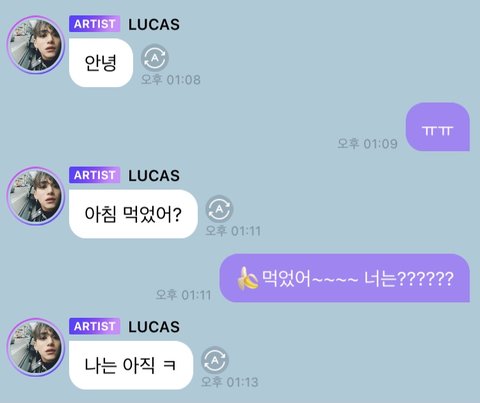Open Lucas's profile photo above the 안녕 message
Screen dimensions: 480x403
click(x=36, y=45)
